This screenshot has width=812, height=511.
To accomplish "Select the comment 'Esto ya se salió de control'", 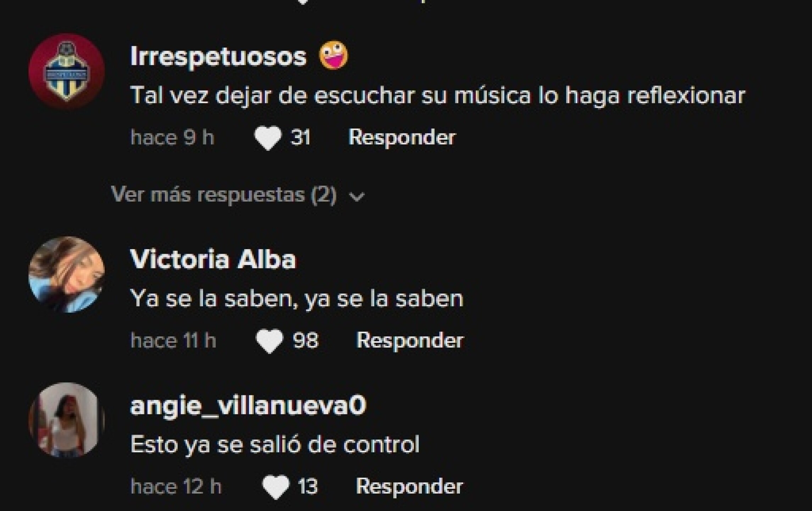I will (275, 444).
